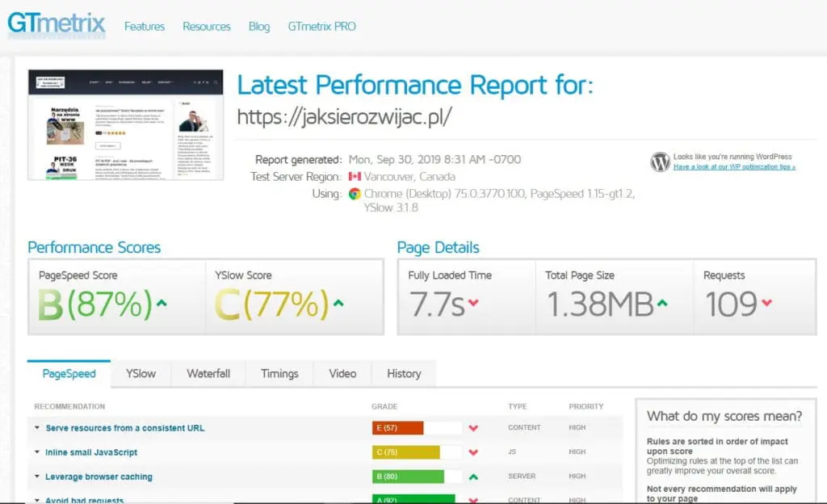The height and width of the screenshot is (504, 827).
Task: Open 'Avoid bad requests' recommendation
Action: pyautogui.click(x=84, y=500)
